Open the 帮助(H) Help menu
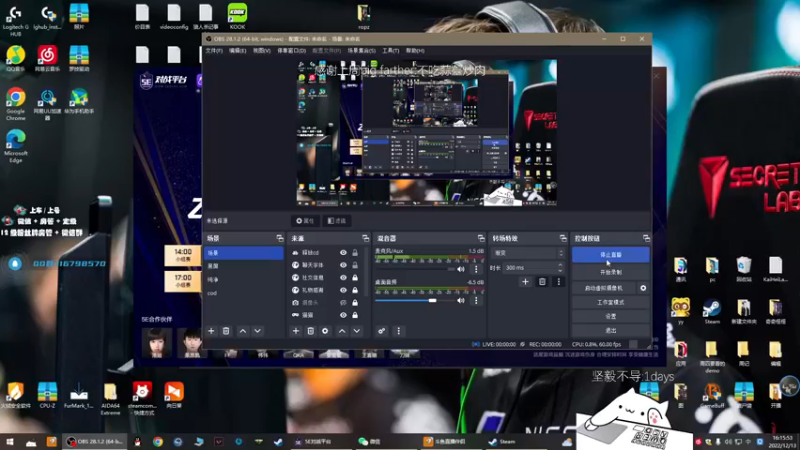This screenshot has height=450, width=800. [x=415, y=51]
